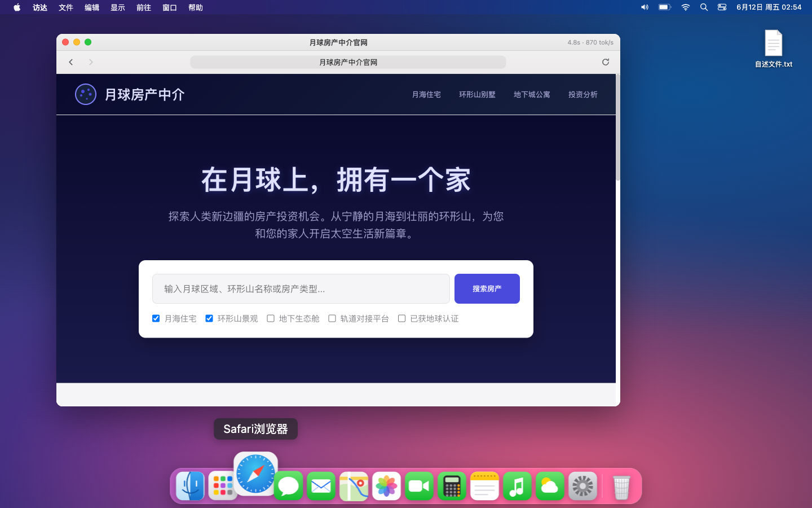Click the 月球房产中介 site title

[x=145, y=94]
